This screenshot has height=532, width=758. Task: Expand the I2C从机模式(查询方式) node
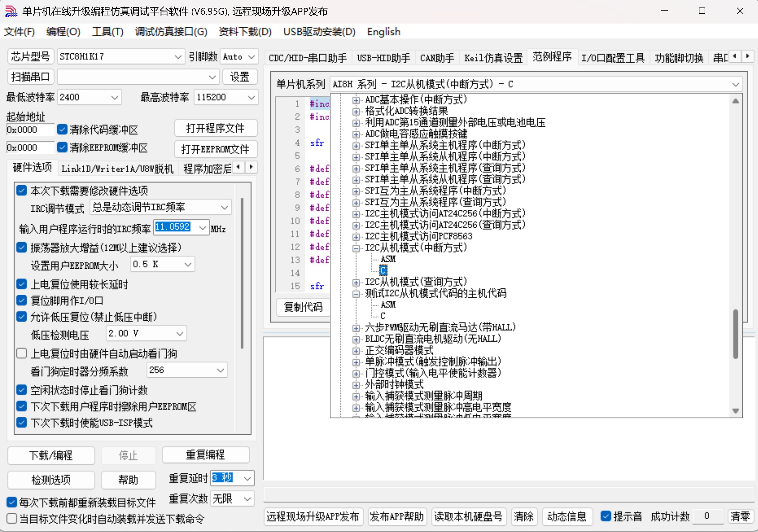click(x=356, y=283)
